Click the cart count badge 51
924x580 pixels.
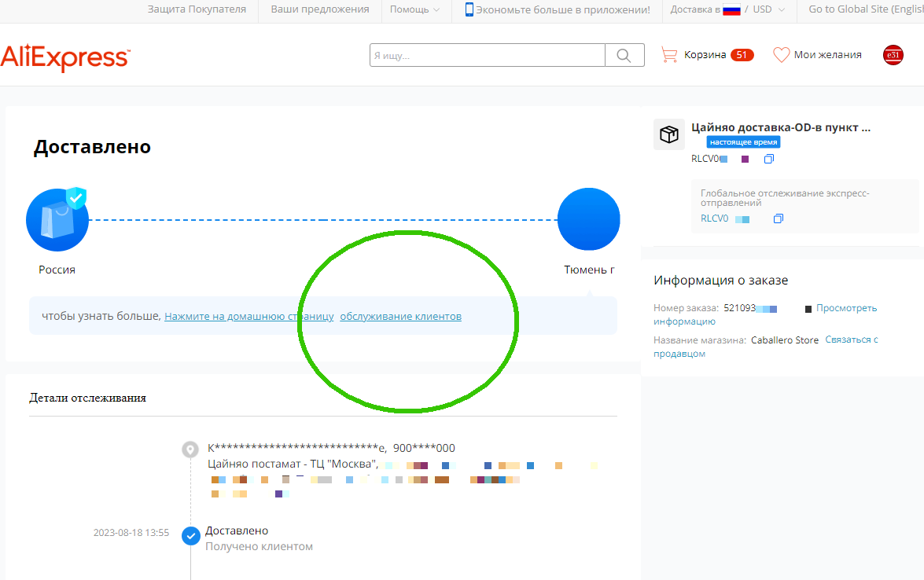click(742, 55)
